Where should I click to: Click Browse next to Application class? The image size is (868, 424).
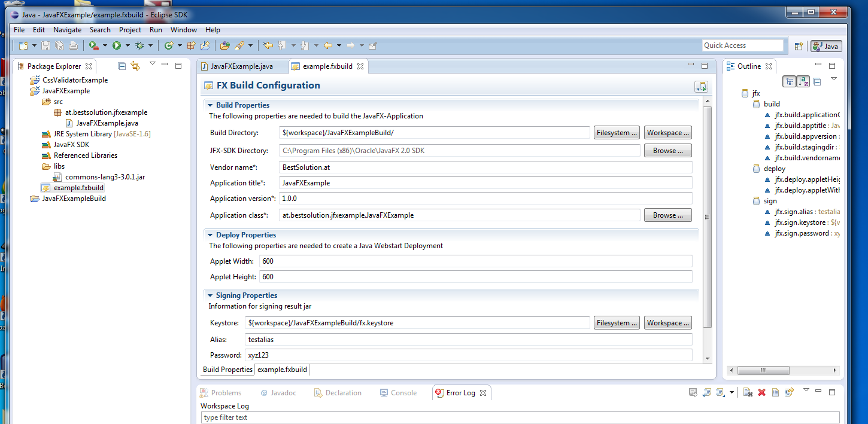click(x=667, y=215)
